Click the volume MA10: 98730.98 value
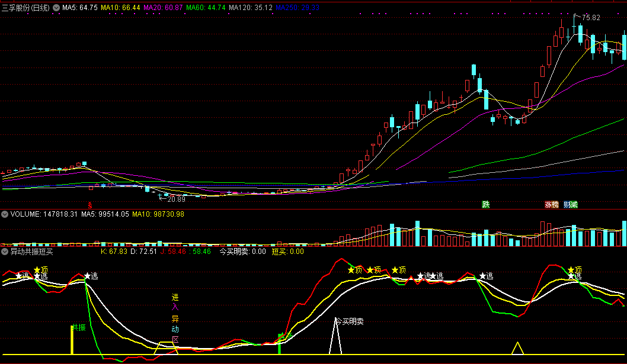627x364 pixels. [158, 214]
